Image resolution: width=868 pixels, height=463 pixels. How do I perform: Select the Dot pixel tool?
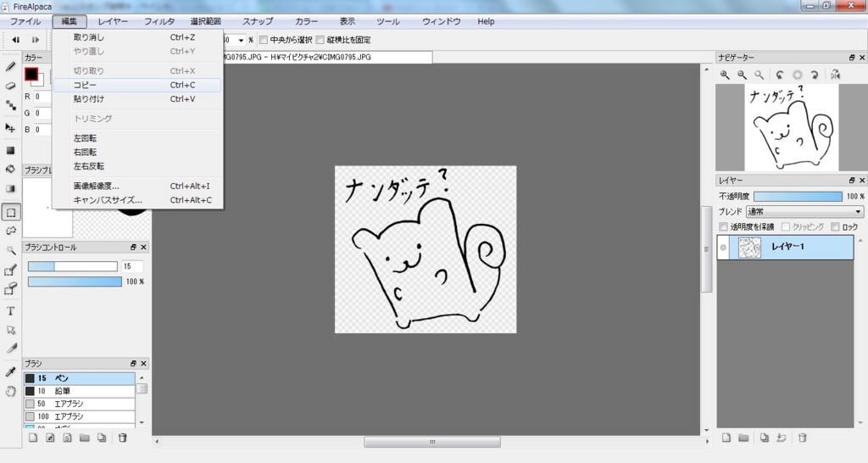coord(10,104)
